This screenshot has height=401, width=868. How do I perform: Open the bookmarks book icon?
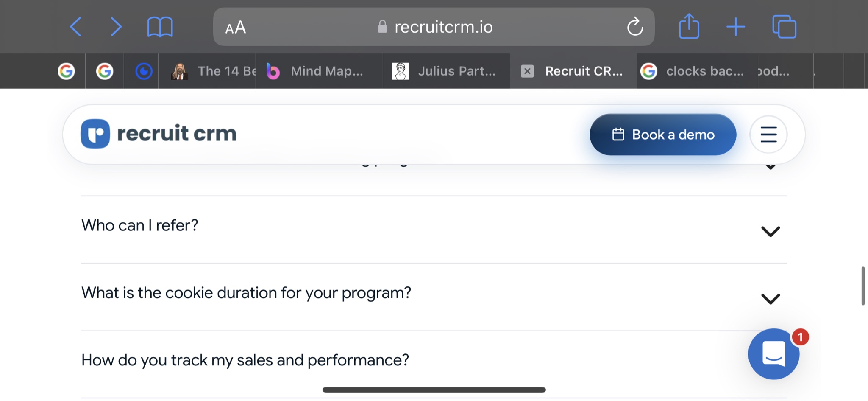pyautogui.click(x=160, y=27)
